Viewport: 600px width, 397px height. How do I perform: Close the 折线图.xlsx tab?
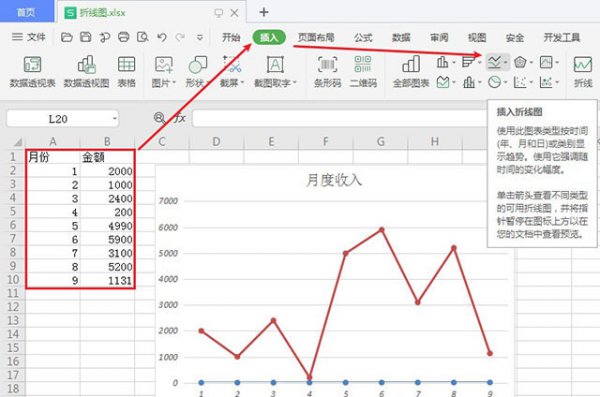tap(234, 13)
